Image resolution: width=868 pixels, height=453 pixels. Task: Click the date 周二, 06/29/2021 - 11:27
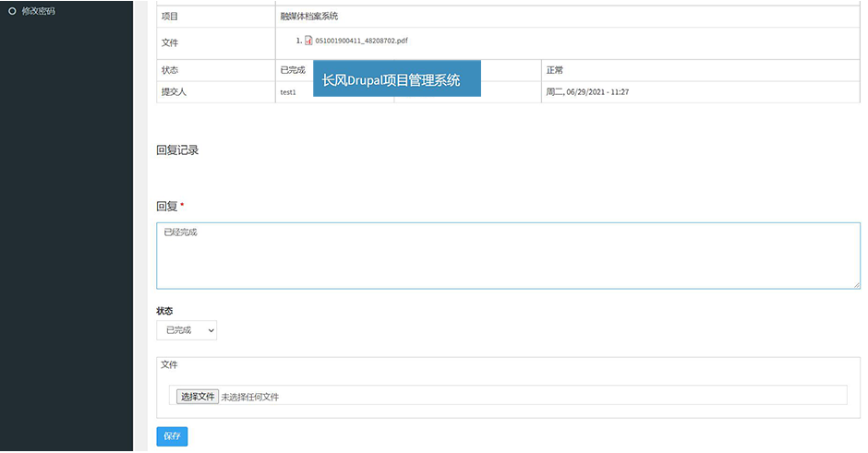[x=587, y=92]
